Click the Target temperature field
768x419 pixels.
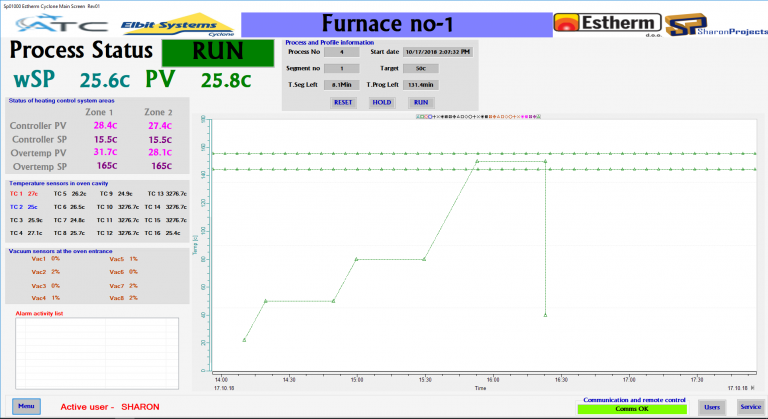coord(421,68)
